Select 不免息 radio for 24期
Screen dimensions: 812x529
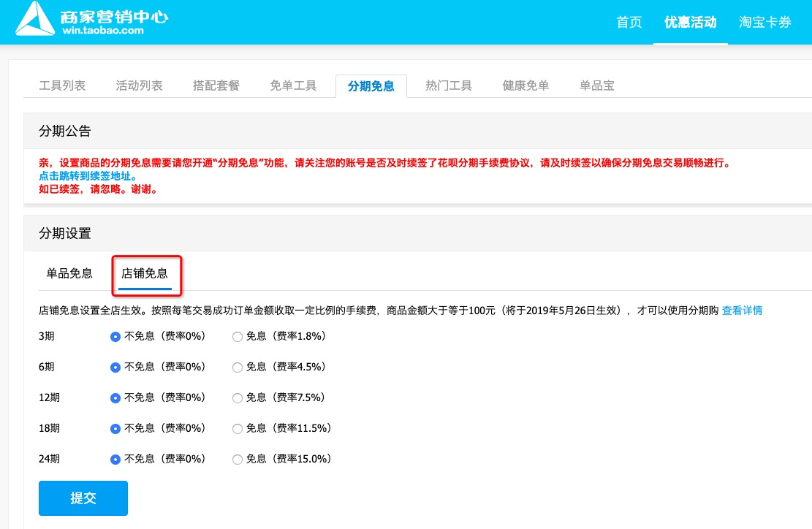click(115, 460)
